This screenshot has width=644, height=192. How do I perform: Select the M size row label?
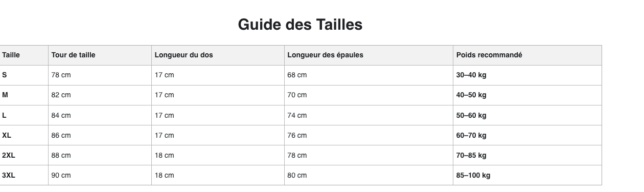pyautogui.click(x=24, y=95)
